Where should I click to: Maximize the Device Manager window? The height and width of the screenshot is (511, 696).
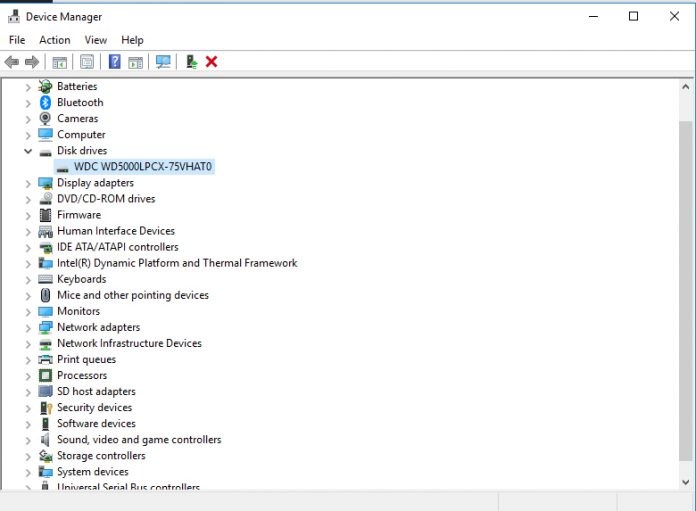pyautogui.click(x=633, y=16)
